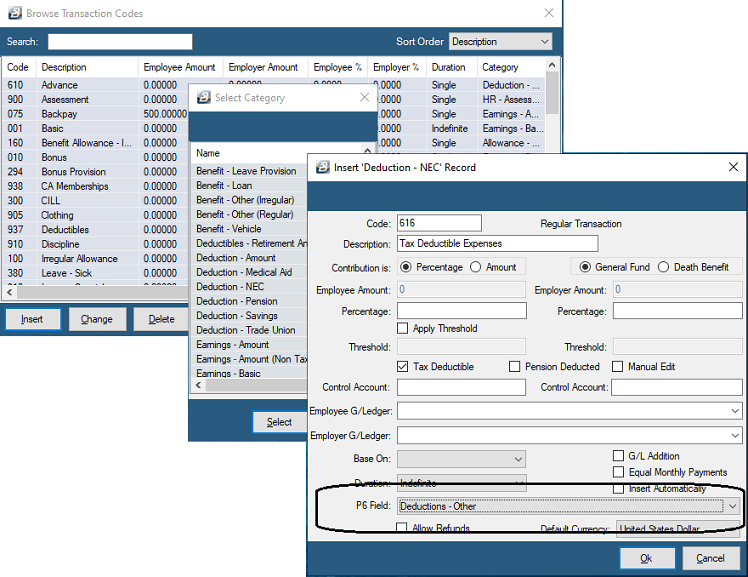Click the Ok button in record dialog
Image resolution: width=748 pixels, height=577 pixels.
pos(647,558)
